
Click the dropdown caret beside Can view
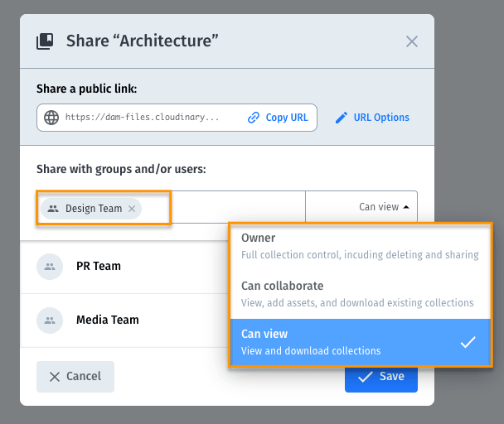click(x=406, y=207)
